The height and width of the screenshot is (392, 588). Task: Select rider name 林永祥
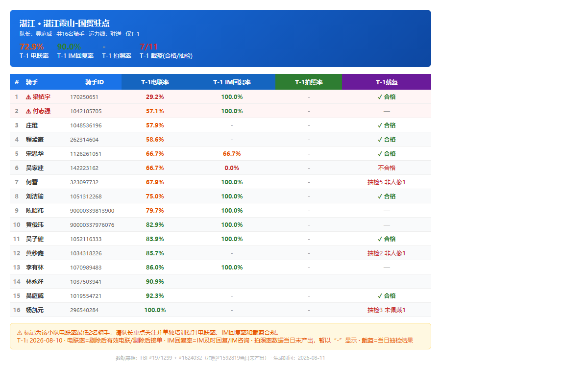35,282
